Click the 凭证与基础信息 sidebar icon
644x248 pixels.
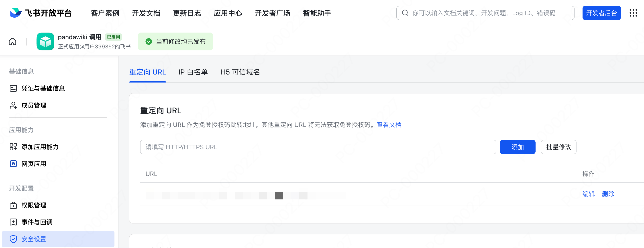(x=13, y=89)
